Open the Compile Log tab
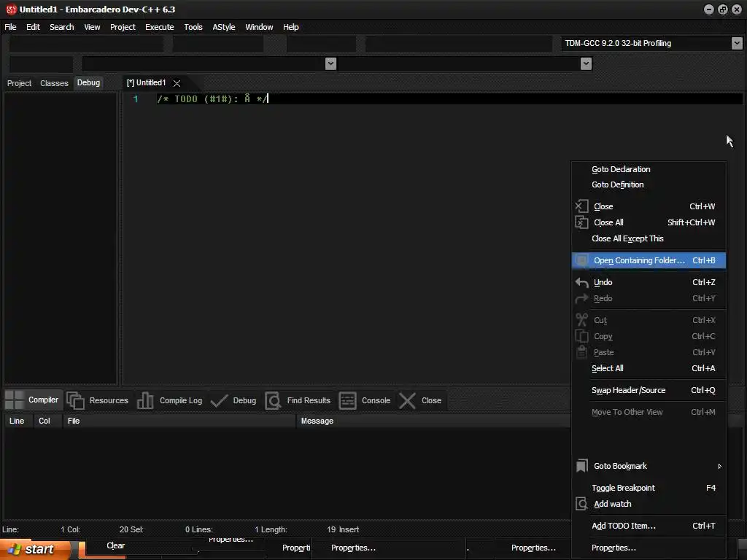 pyautogui.click(x=181, y=400)
